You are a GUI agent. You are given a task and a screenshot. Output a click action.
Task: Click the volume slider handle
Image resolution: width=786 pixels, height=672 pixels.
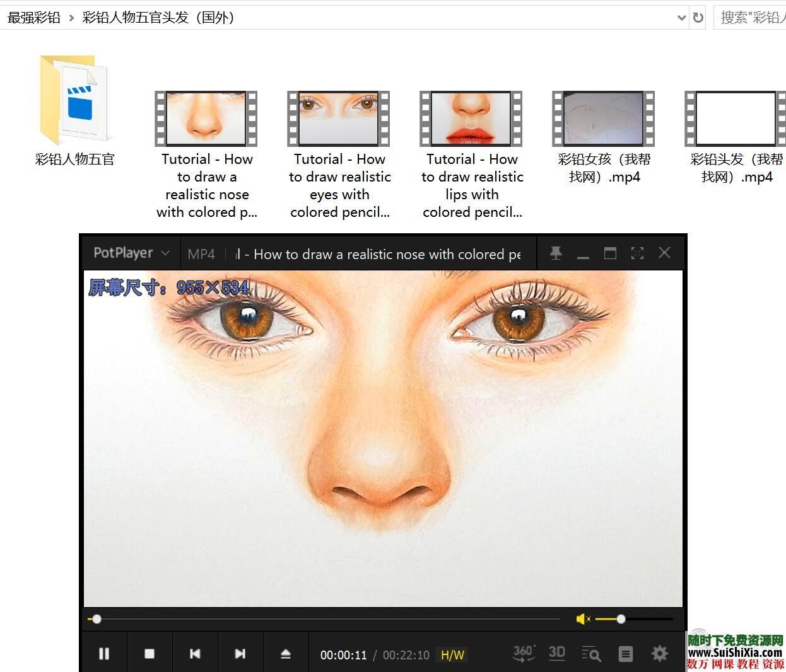(x=621, y=619)
